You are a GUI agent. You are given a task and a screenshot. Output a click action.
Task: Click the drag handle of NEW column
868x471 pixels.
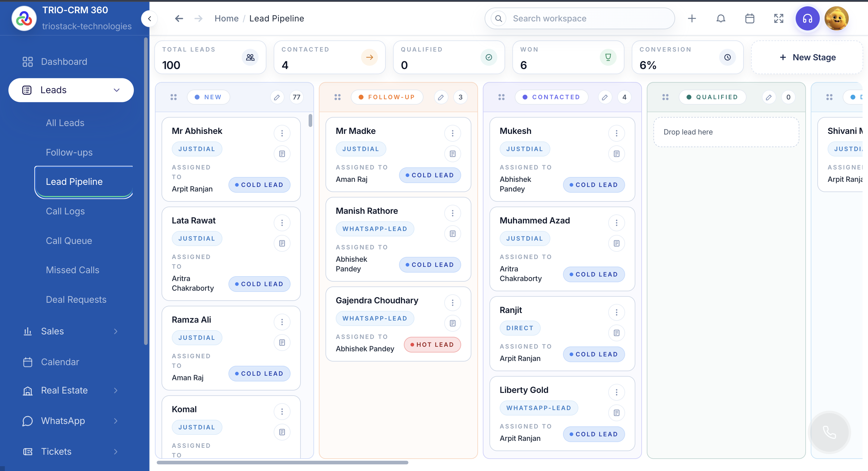(x=174, y=97)
